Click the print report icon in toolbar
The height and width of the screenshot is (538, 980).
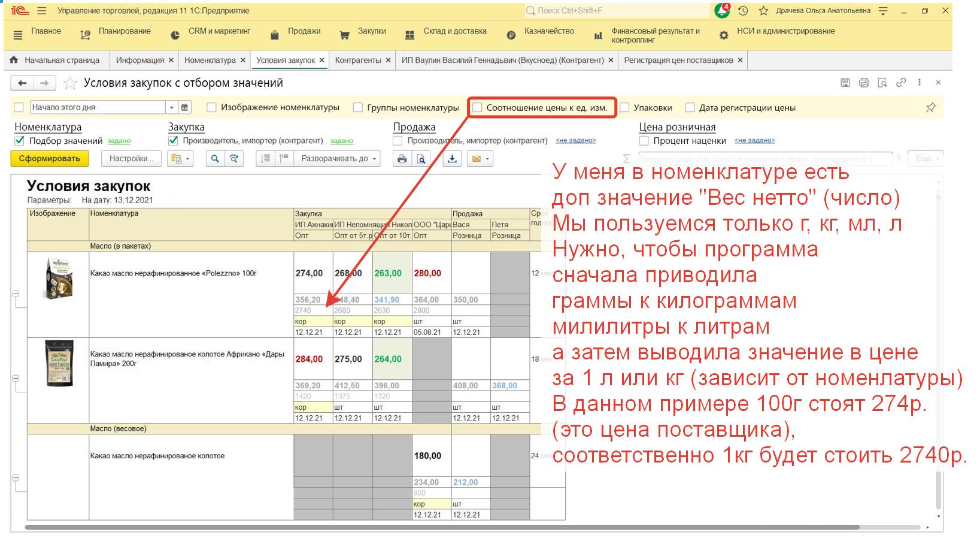coord(402,159)
